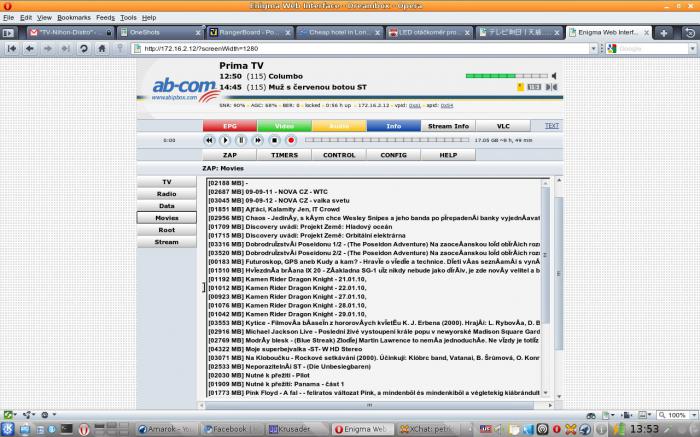This screenshot has height=437, width=700.
Task: Select Michael Jackson Live recording
Action: pyautogui.click(x=374, y=332)
